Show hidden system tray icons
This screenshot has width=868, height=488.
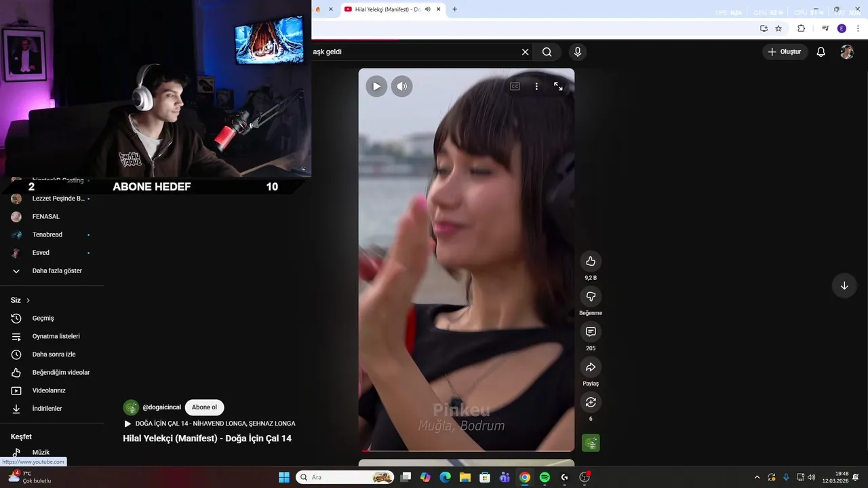point(757,477)
